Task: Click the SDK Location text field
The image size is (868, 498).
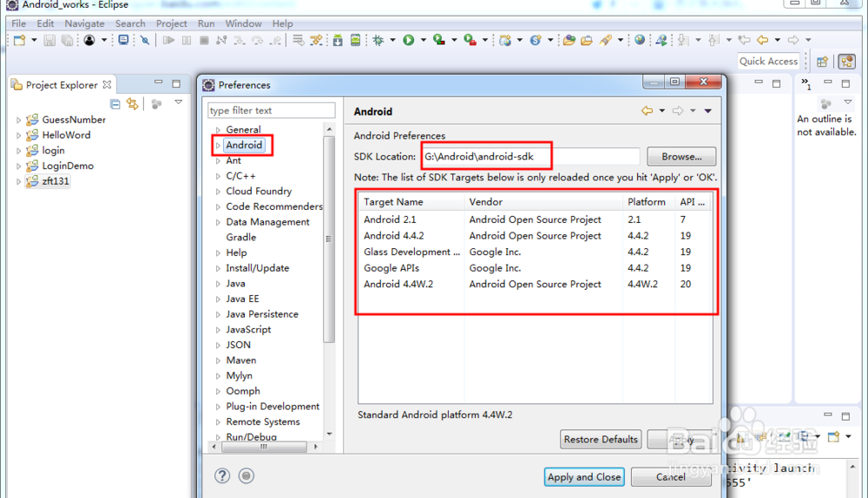Action: click(x=530, y=156)
